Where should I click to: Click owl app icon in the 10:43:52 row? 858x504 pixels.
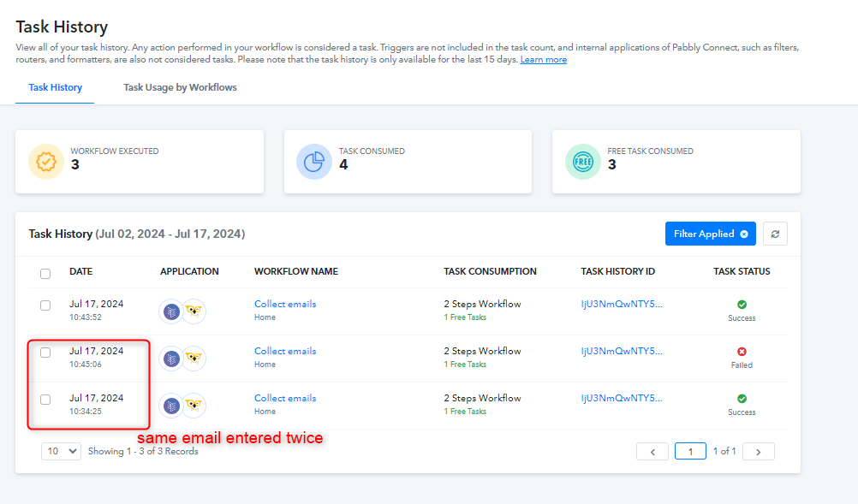pos(194,311)
